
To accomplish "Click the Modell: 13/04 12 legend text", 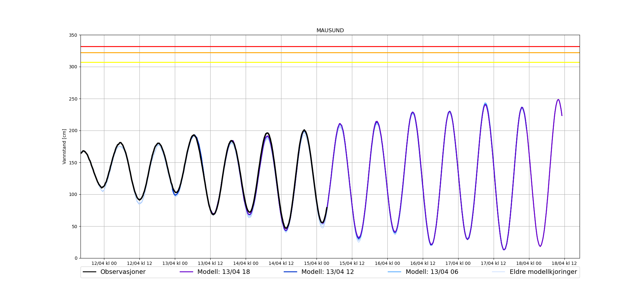I will point(327,272).
